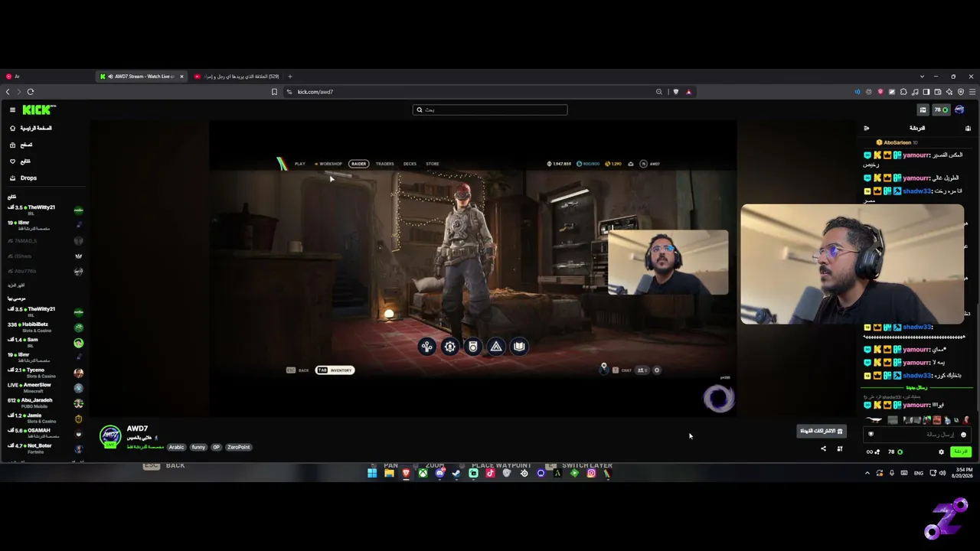Open the AWD7 channel avatar
980x551 pixels.
(111, 436)
